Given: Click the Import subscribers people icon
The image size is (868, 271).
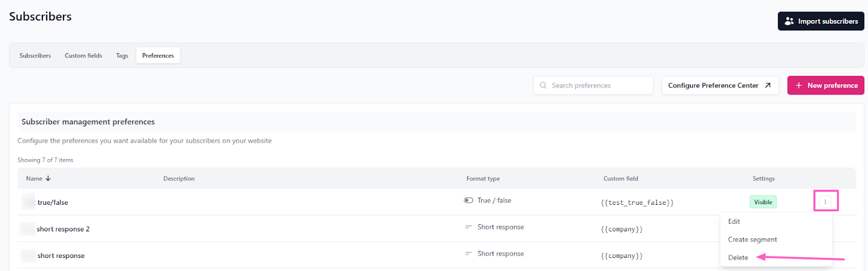Looking at the screenshot, I should [x=789, y=21].
